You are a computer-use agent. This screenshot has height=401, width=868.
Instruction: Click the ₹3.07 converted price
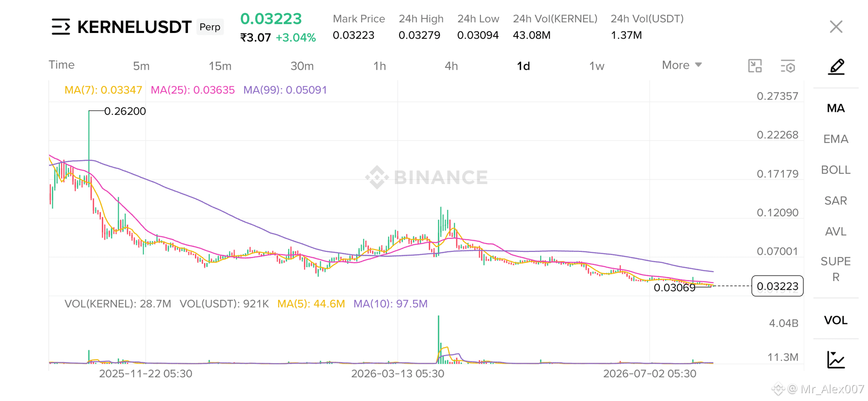[256, 38]
